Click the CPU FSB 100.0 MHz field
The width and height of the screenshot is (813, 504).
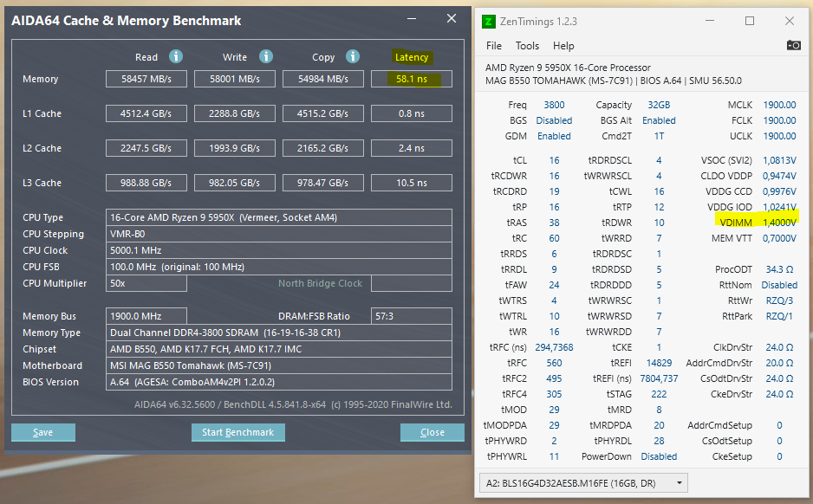[279, 267]
